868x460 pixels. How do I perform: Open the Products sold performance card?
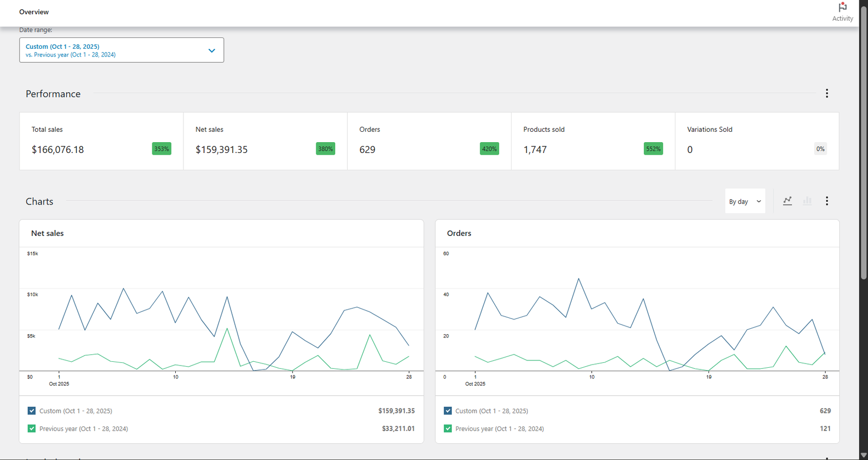coord(593,141)
